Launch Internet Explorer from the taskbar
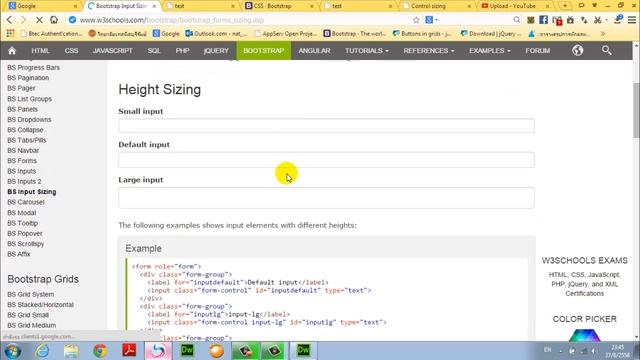This screenshot has width=640, height=360. coord(42,351)
